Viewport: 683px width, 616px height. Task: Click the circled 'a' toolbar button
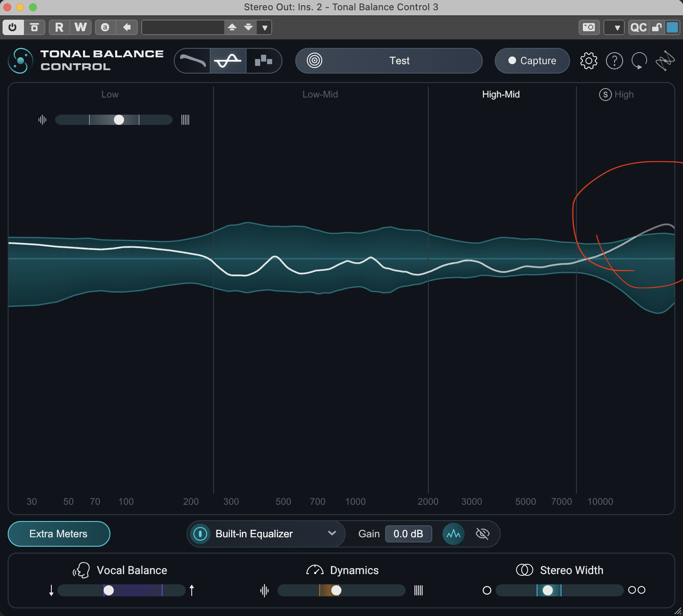pos(105,27)
